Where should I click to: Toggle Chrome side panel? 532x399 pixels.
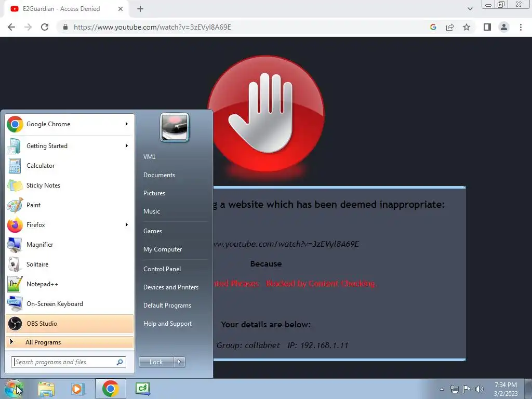tap(487, 27)
